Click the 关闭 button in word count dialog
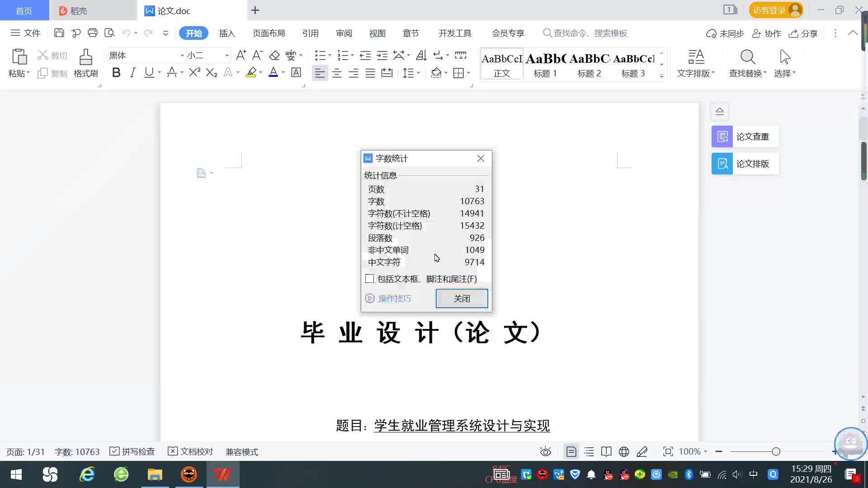The width and height of the screenshot is (868, 488). coord(462,298)
